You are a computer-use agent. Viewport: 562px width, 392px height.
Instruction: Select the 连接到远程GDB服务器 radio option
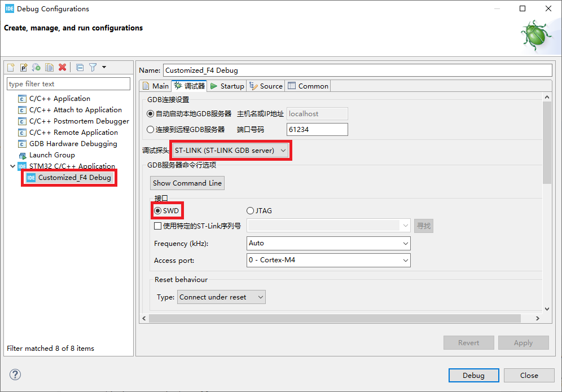(151, 129)
